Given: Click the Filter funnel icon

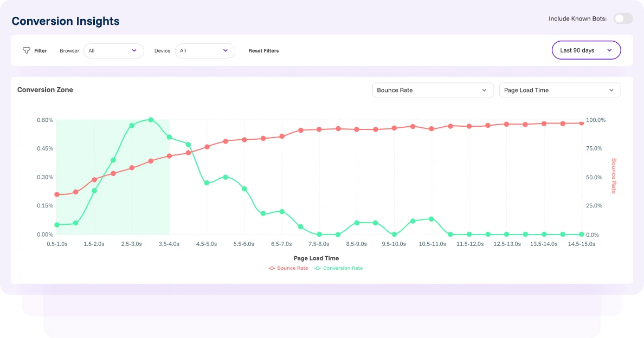Looking at the screenshot, I should 26,50.
